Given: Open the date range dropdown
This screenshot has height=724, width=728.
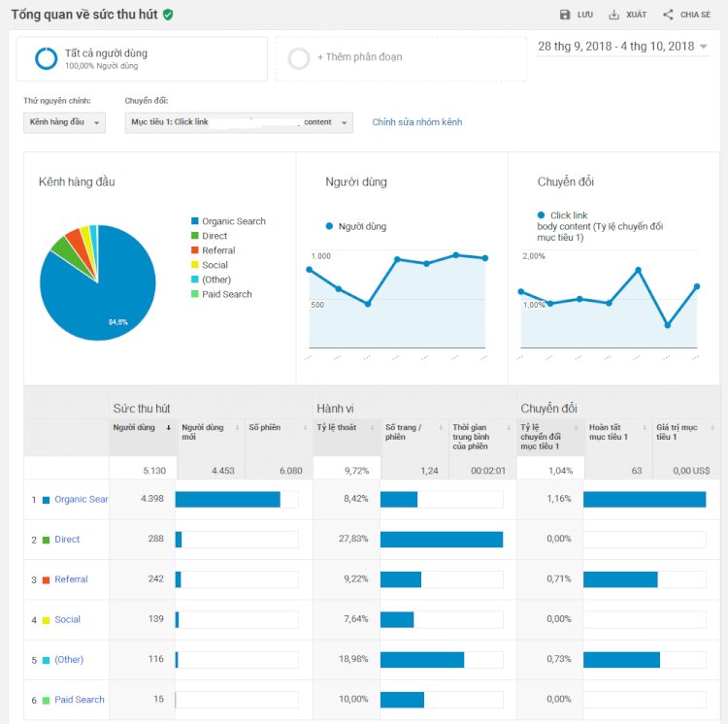Looking at the screenshot, I should [x=622, y=47].
